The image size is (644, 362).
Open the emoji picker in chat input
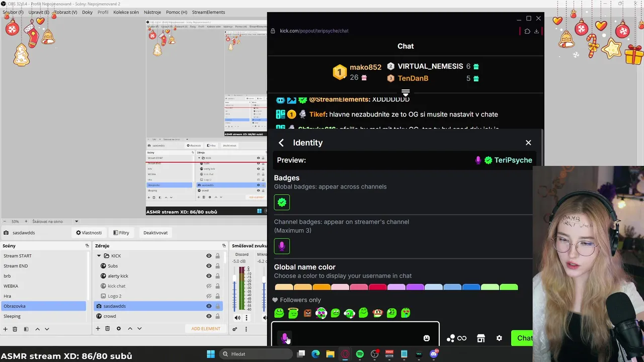[427, 338]
